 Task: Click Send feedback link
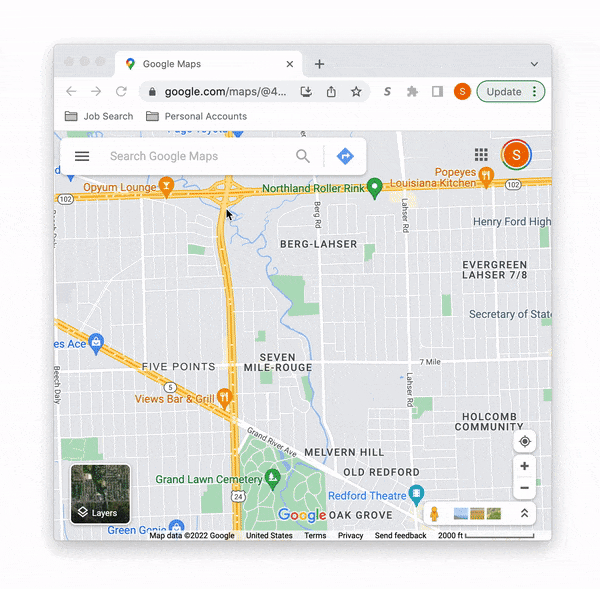[x=400, y=535]
